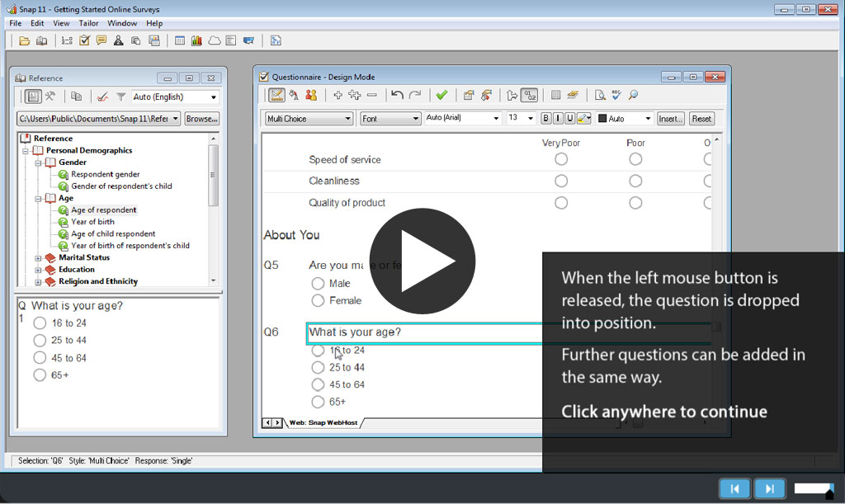Image resolution: width=845 pixels, height=504 pixels.
Task: Play the tutorial video
Action: coord(422,261)
